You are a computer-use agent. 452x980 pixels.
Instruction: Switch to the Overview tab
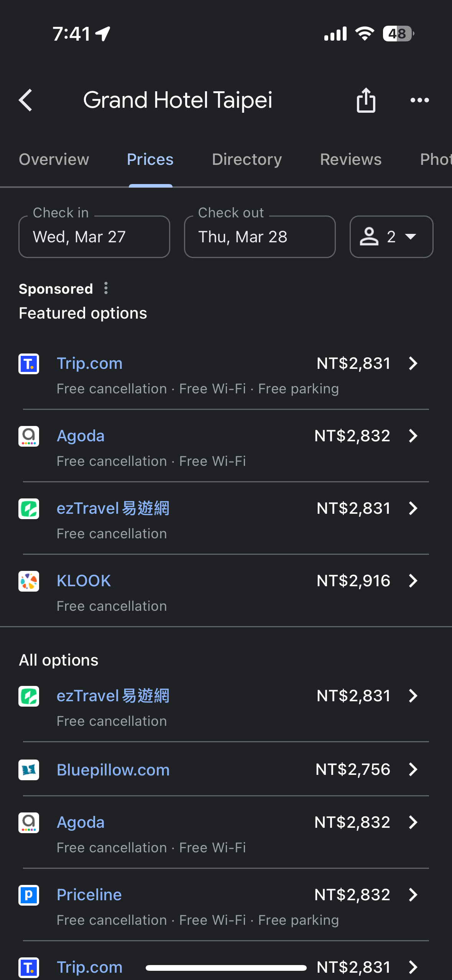click(x=54, y=159)
